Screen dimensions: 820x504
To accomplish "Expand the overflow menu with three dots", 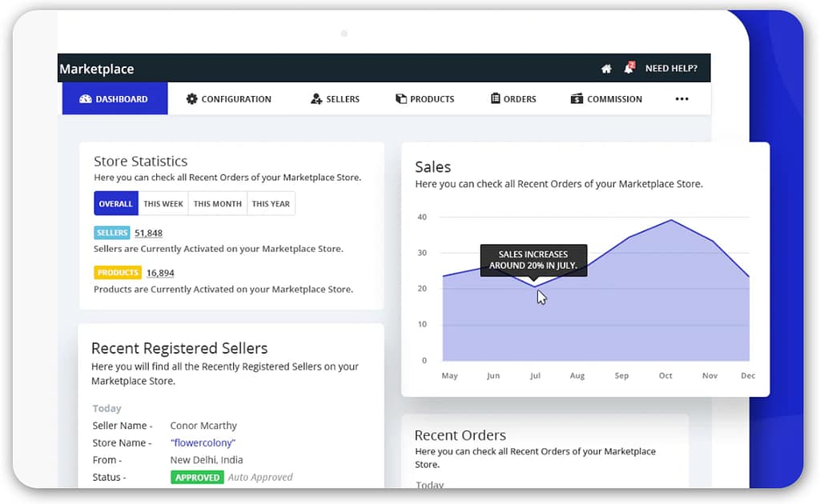I will (682, 98).
